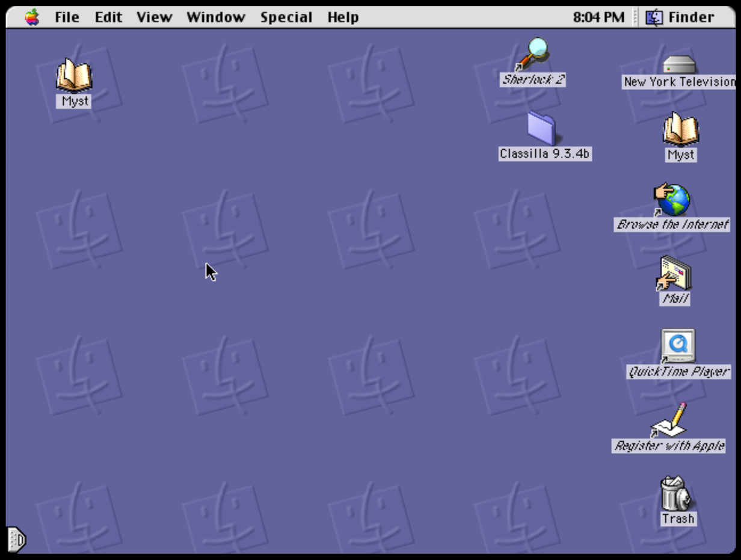Open the Window menu

pyautogui.click(x=215, y=17)
